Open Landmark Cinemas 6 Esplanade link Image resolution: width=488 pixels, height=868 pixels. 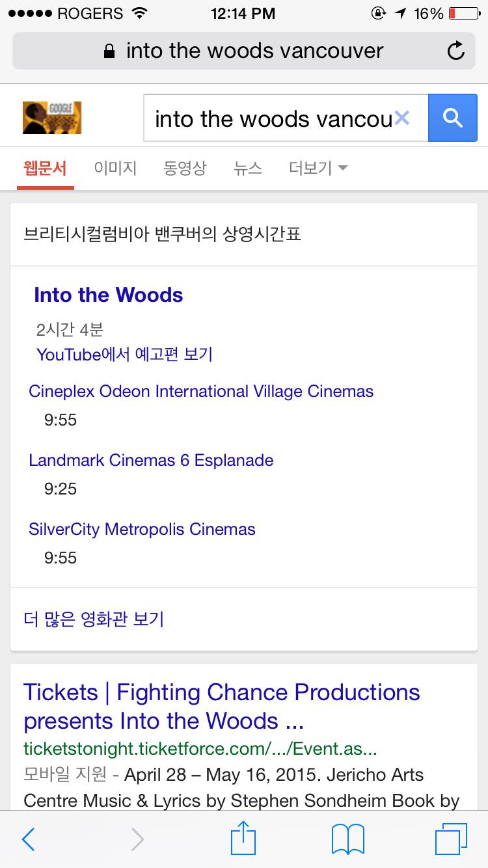(x=151, y=460)
